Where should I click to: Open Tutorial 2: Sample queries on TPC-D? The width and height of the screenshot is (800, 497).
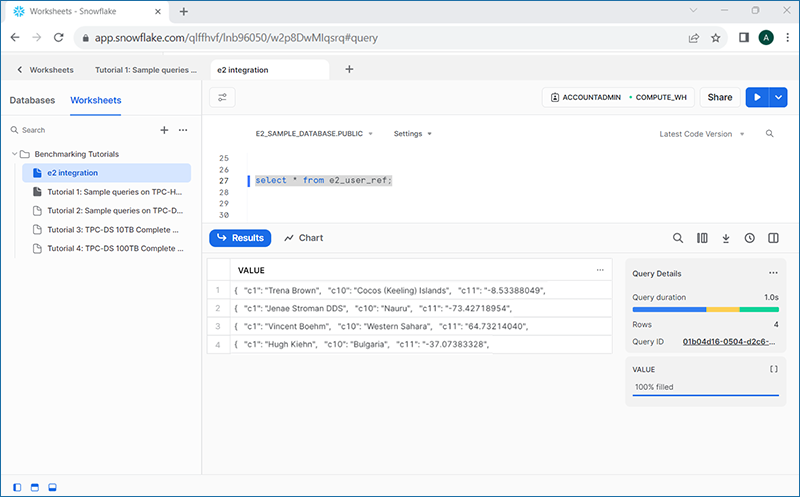tap(107, 211)
